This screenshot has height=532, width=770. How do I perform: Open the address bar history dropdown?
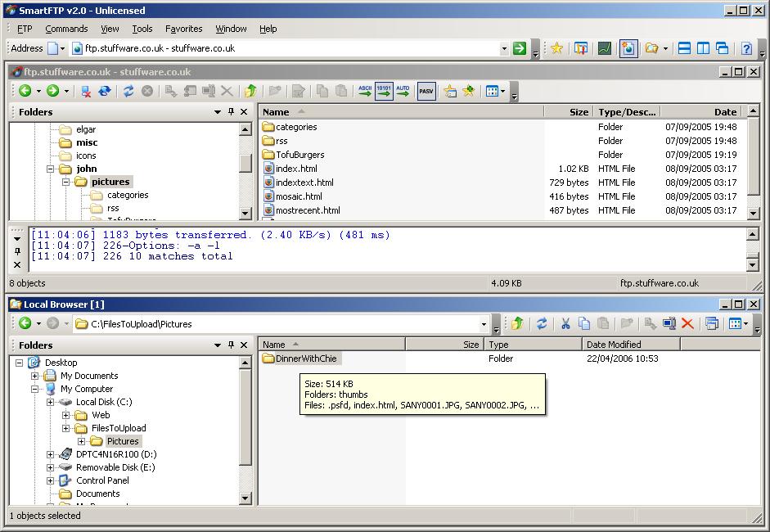point(504,48)
